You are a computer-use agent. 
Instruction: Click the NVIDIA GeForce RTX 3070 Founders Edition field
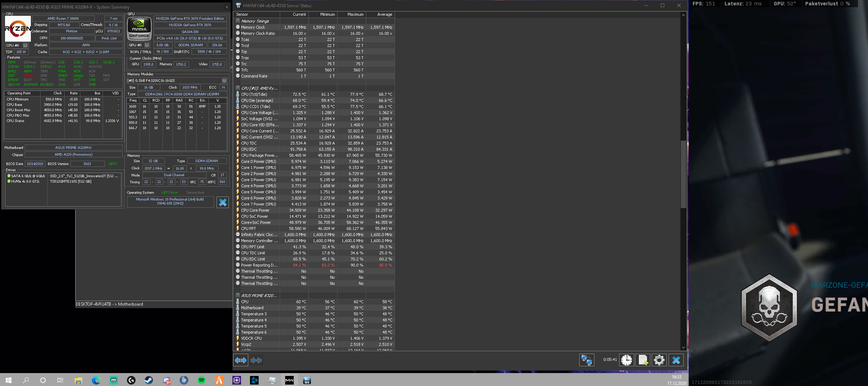(190, 19)
